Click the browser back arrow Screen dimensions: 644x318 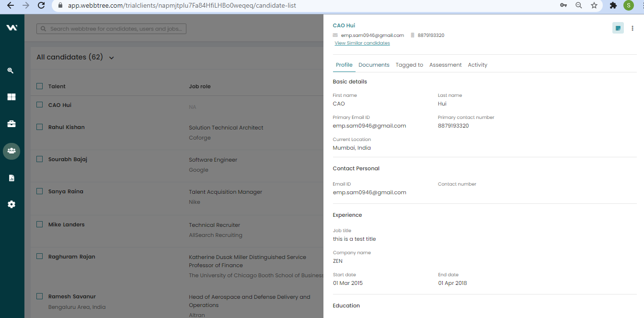point(11,5)
